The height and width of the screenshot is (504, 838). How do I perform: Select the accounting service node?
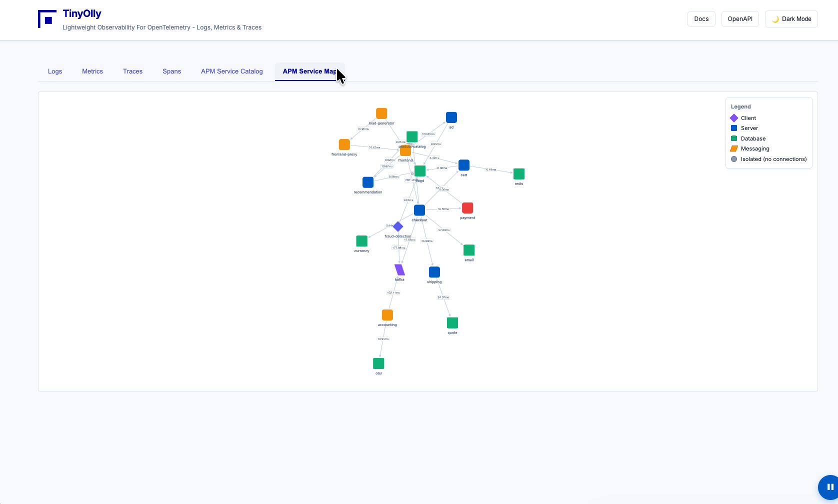coord(387,315)
